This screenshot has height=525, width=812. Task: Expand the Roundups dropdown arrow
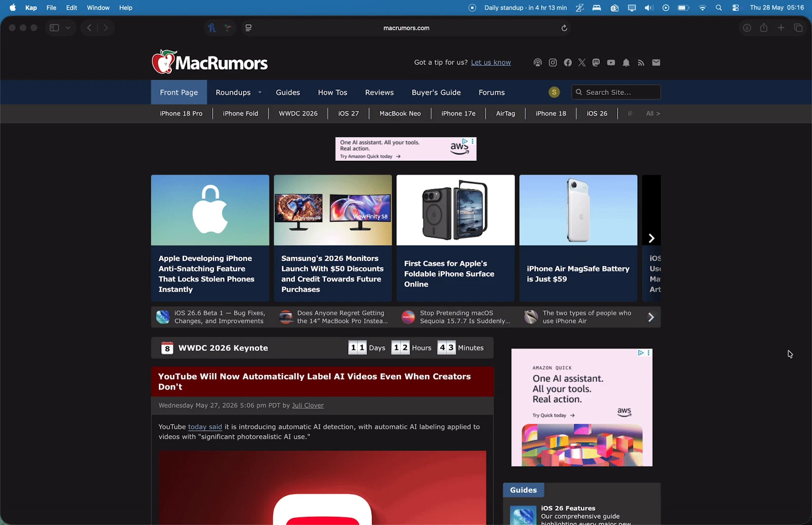pyautogui.click(x=260, y=92)
